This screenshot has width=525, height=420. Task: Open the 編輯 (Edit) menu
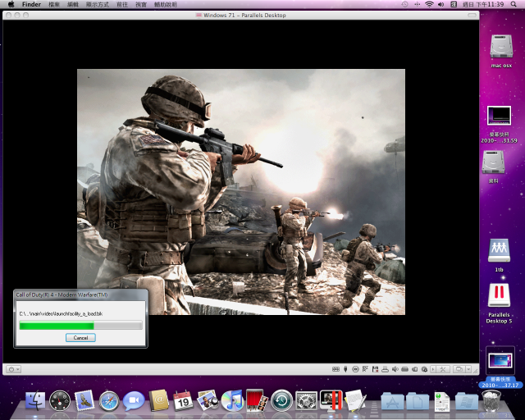pyautogui.click(x=73, y=4)
